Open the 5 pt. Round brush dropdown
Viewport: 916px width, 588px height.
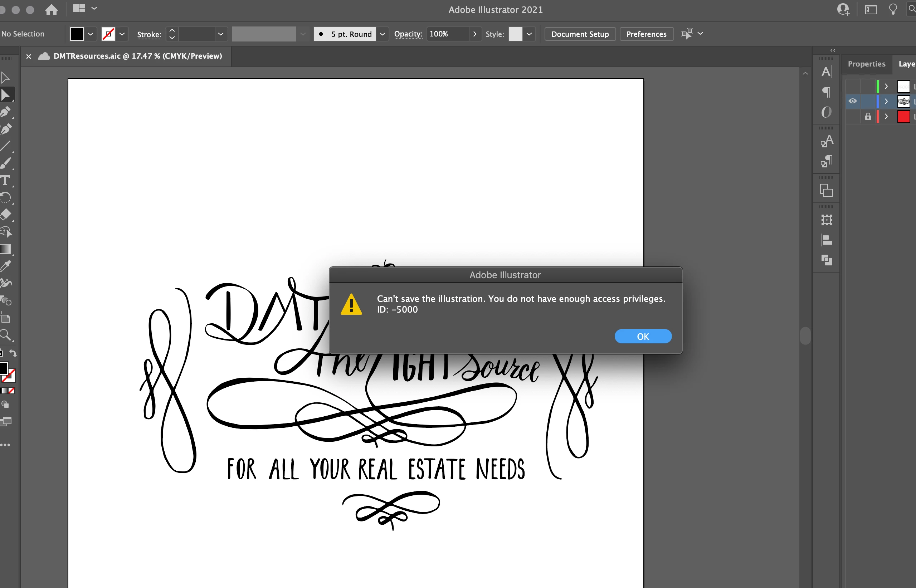[382, 34]
